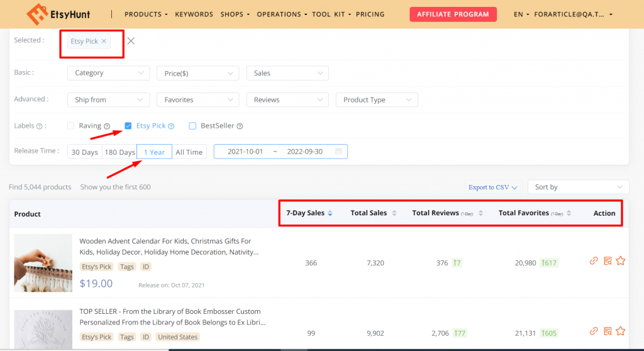Click the EtsyHunt logo

point(58,14)
